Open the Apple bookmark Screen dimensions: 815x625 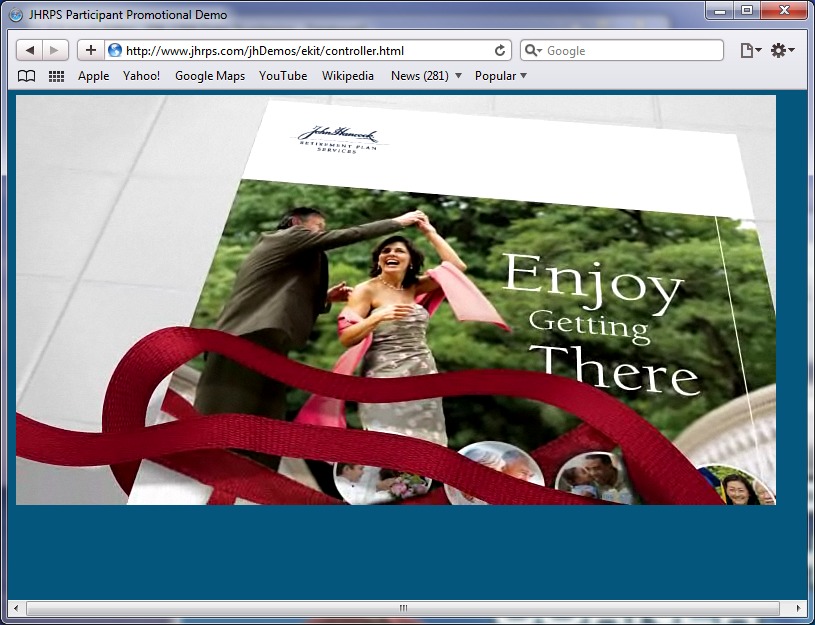pyautogui.click(x=94, y=76)
